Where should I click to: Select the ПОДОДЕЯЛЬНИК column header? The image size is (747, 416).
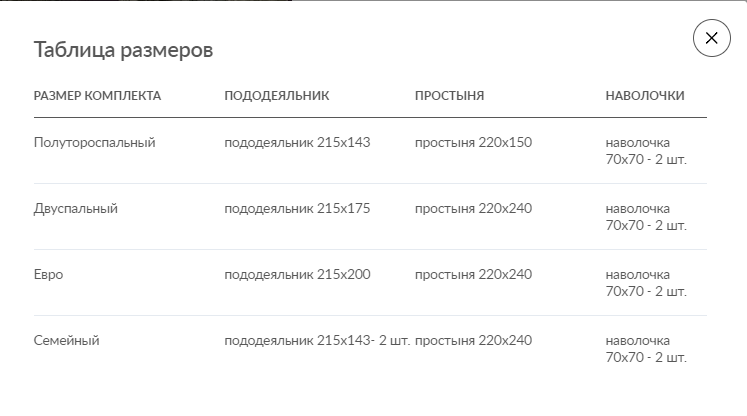click(277, 96)
